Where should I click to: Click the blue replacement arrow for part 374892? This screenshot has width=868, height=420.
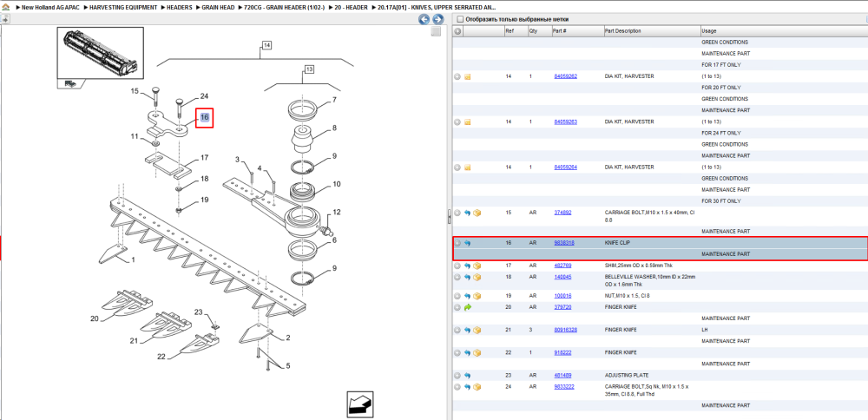coord(467,213)
